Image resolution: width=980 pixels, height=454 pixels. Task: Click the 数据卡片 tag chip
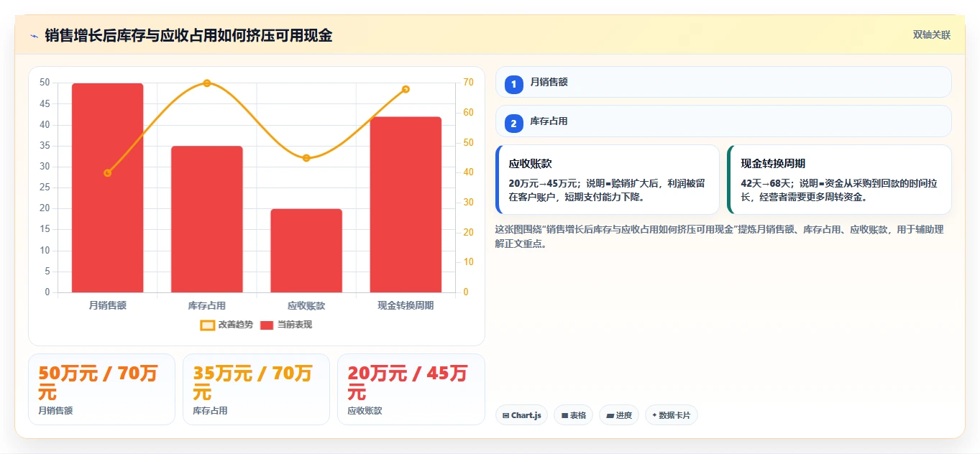(x=672, y=415)
